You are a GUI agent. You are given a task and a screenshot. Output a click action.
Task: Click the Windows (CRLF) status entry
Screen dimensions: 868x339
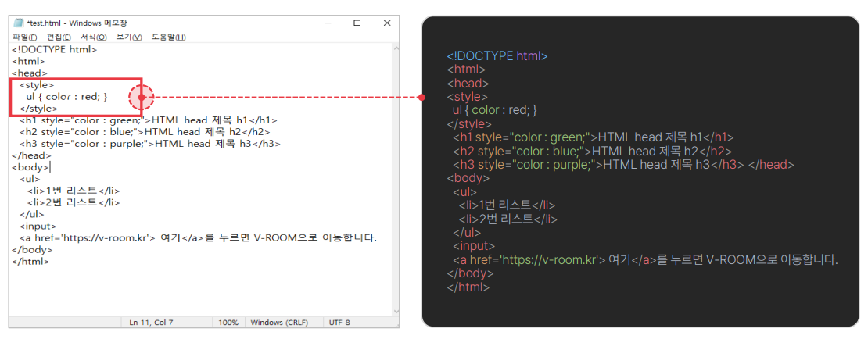(279, 323)
